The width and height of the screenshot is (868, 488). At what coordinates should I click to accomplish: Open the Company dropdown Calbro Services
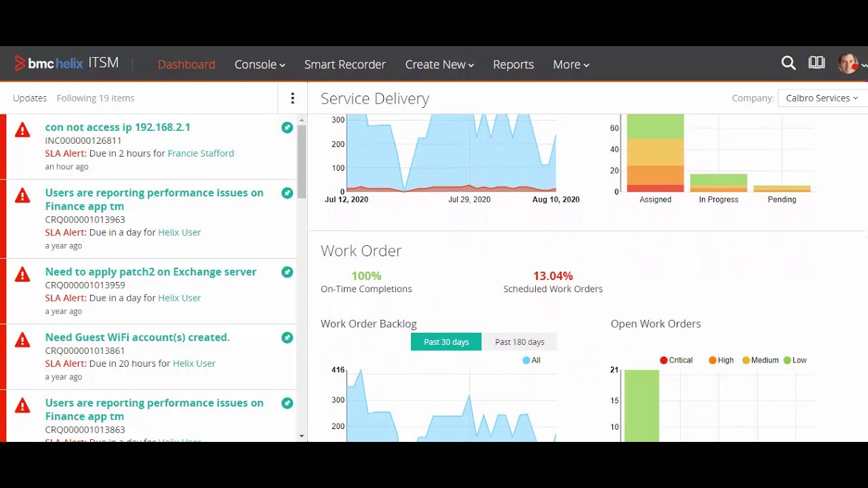[x=822, y=98]
